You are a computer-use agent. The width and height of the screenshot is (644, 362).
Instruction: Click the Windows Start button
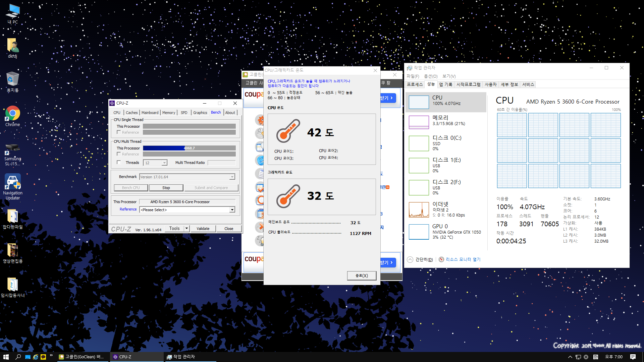6,357
